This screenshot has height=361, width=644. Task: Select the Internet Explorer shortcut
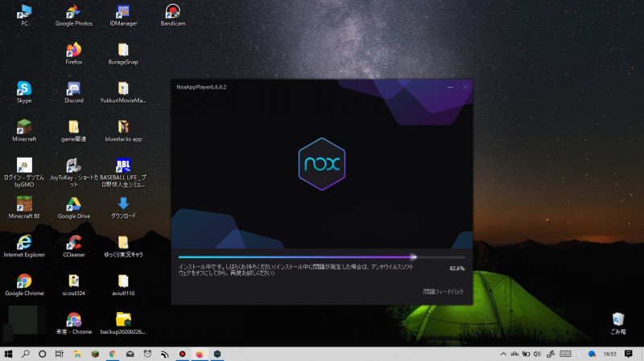tap(24, 246)
